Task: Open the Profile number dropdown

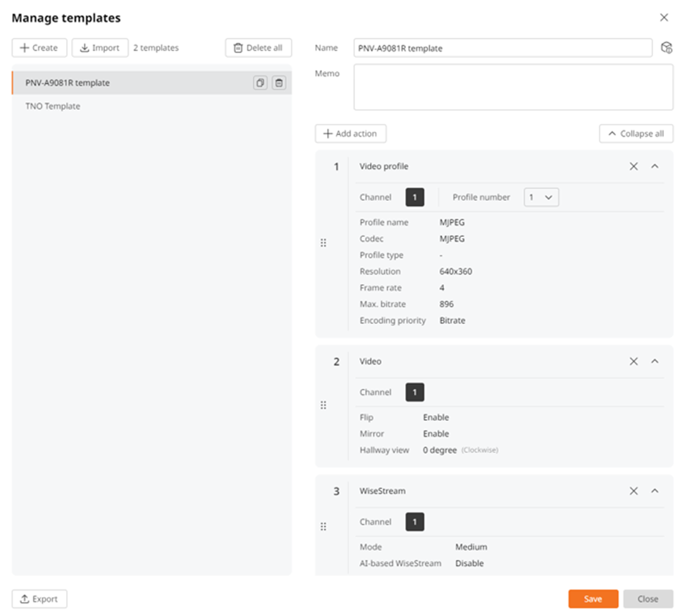Action: pyautogui.click(x=541, y=197)
